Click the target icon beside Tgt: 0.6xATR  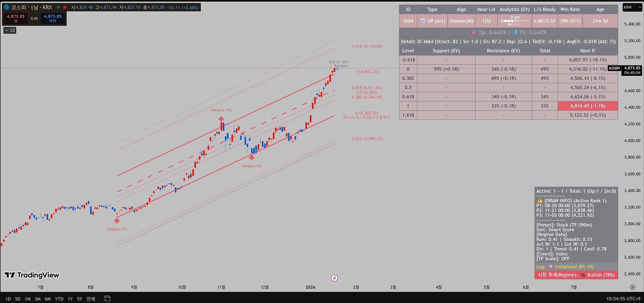click(x=474, y=33)
